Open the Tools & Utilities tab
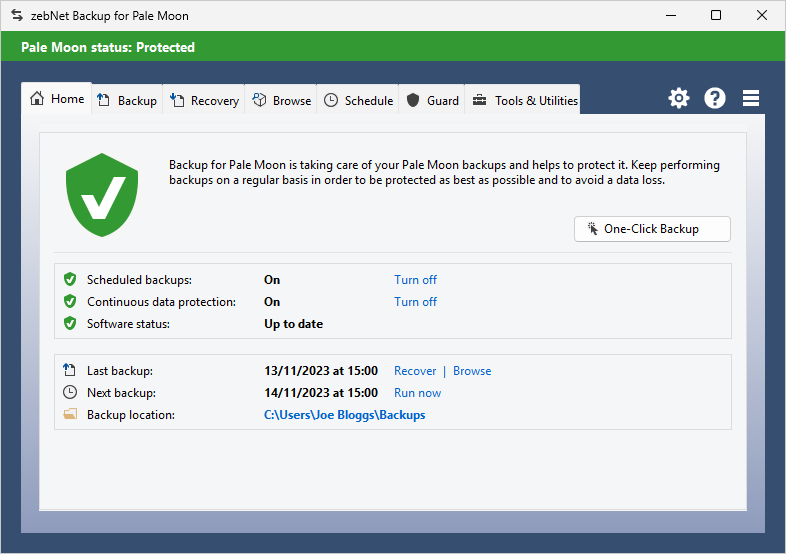Screen dimensions: 786x554 point(524,101)
